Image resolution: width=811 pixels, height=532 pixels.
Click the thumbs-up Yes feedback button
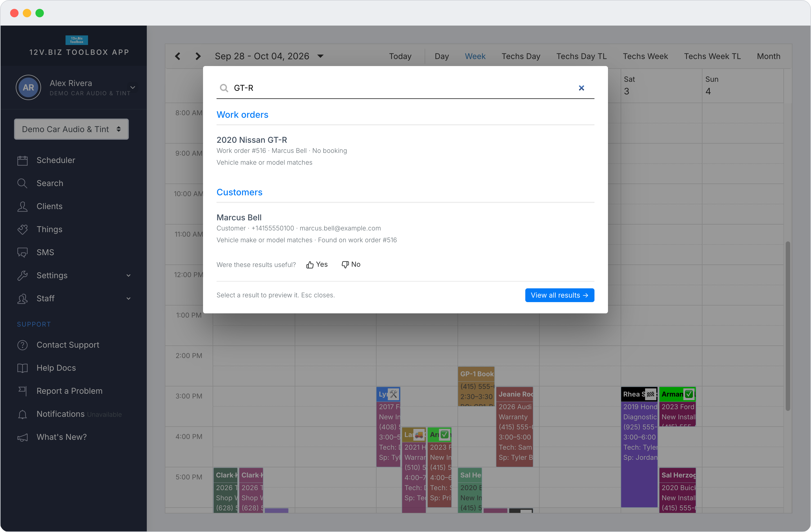coord(317,265)
